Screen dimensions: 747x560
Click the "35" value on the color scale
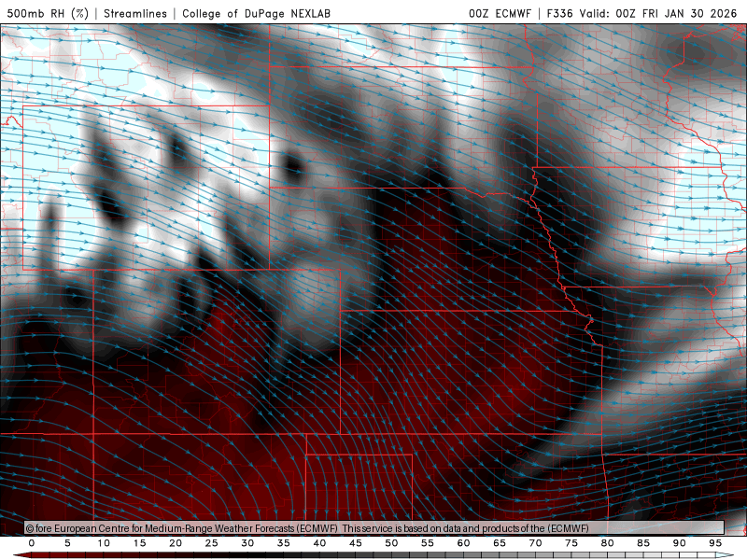pyautogui.click(x=284, y=543)
